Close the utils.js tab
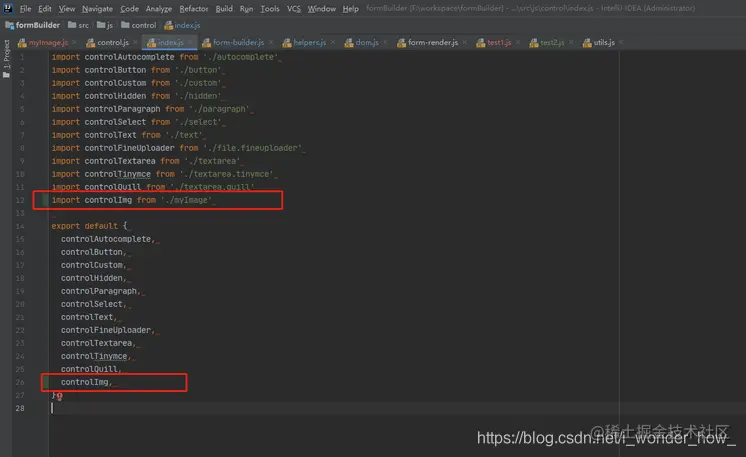 pos(621,42)
